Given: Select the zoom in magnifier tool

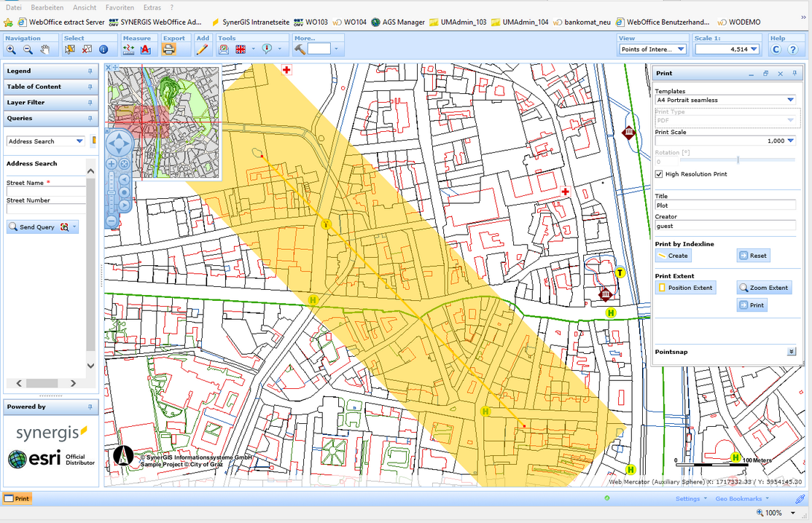Looking at the screenshot, I should [11, 50].
